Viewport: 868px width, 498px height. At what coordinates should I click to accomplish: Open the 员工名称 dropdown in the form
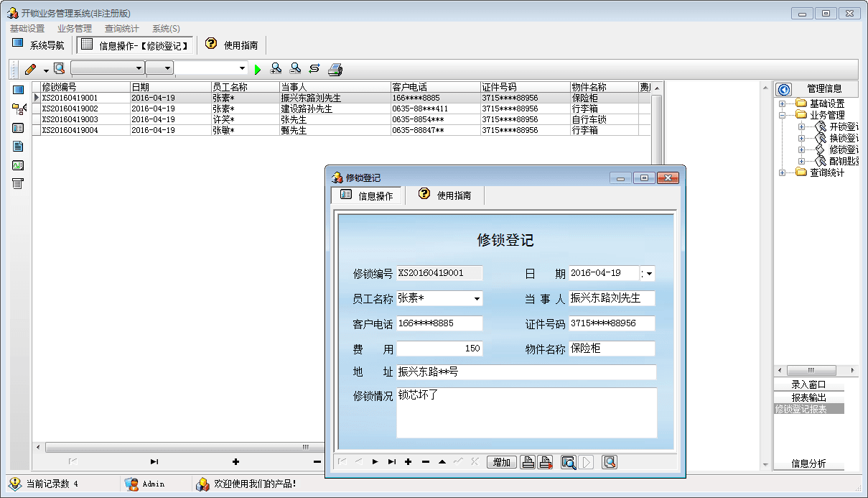[477, 299]
